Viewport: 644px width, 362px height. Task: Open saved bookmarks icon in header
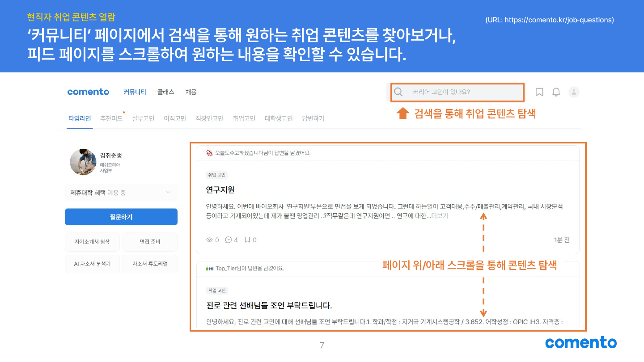pyautogui.click(x=539, y=92)
